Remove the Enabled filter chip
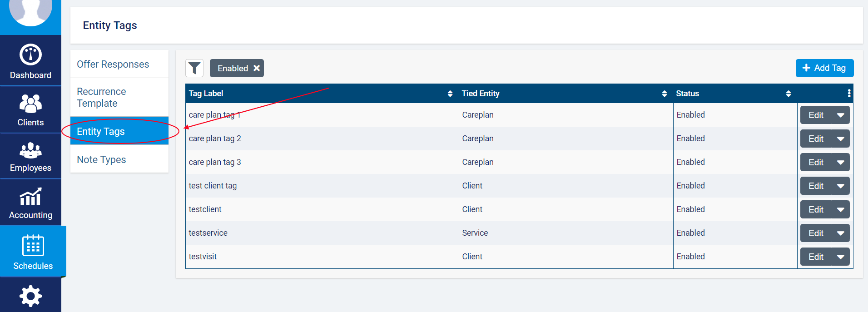 (257, 68)
